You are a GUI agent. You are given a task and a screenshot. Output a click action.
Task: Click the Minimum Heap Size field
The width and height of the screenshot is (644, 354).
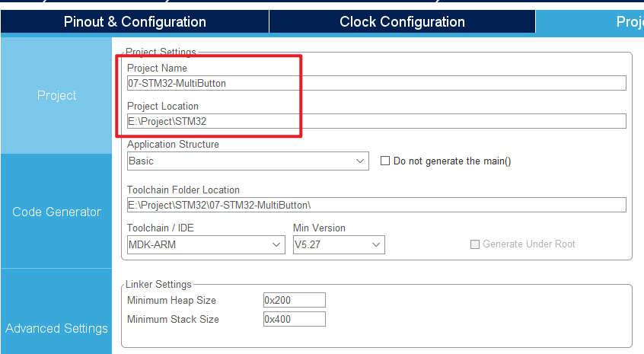(295, 300)
